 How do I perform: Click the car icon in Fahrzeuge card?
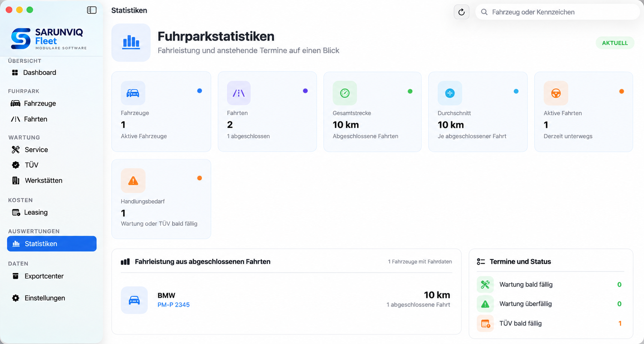point(133,93)
